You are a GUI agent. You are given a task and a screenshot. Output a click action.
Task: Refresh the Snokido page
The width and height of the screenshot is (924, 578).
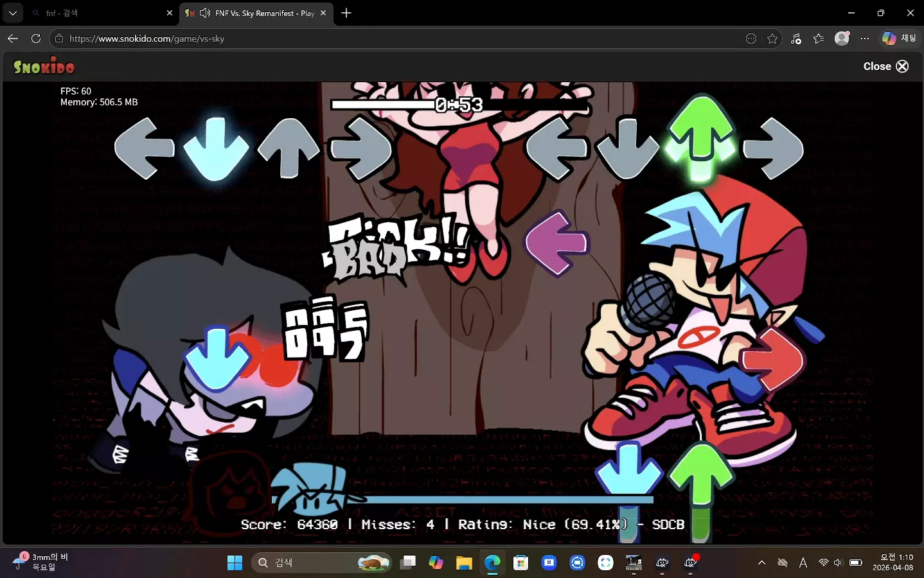coord(36,39)
